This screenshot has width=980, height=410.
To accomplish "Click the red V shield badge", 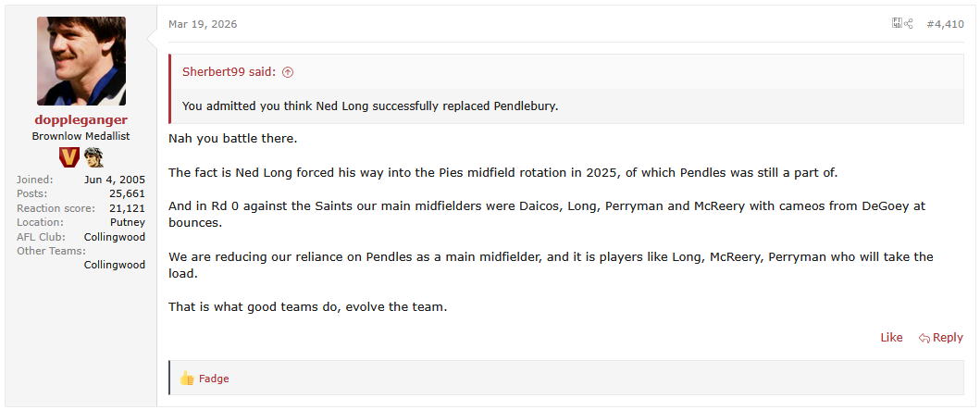I will 69,157.
